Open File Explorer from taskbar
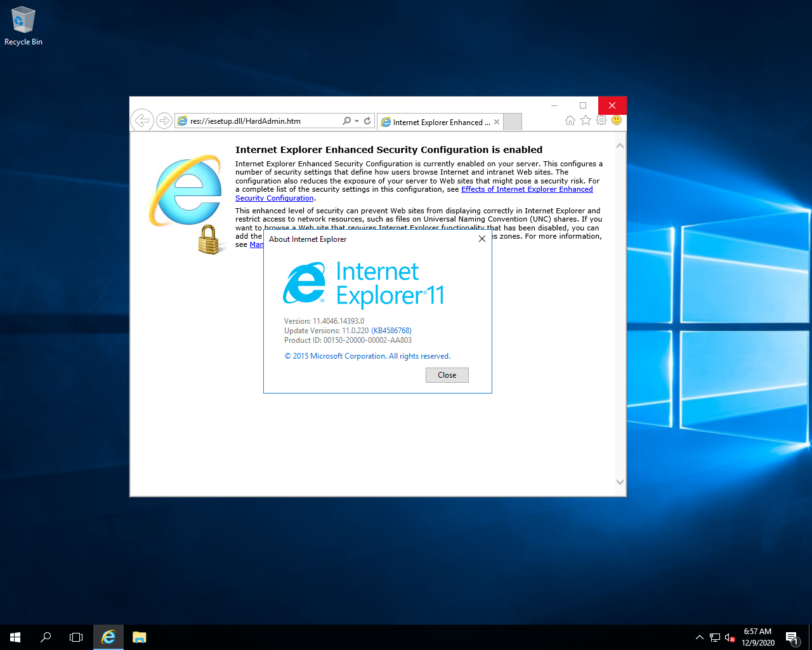The width and height of the screenshot is (812, 650). [x=140, y=637]
